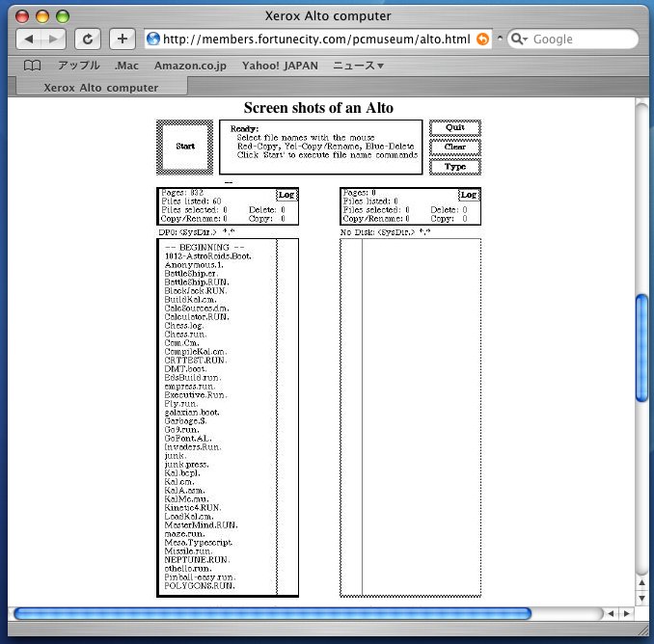Viewport: 654px width, 644px height.
Task: Click the vertical scrollbar thumb
Action: tap(641, 348)
